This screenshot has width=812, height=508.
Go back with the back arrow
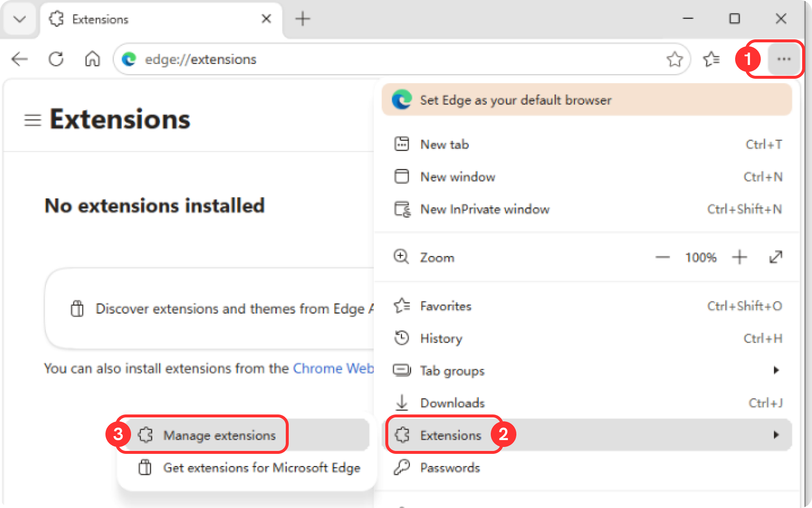[x=20, y=59]
